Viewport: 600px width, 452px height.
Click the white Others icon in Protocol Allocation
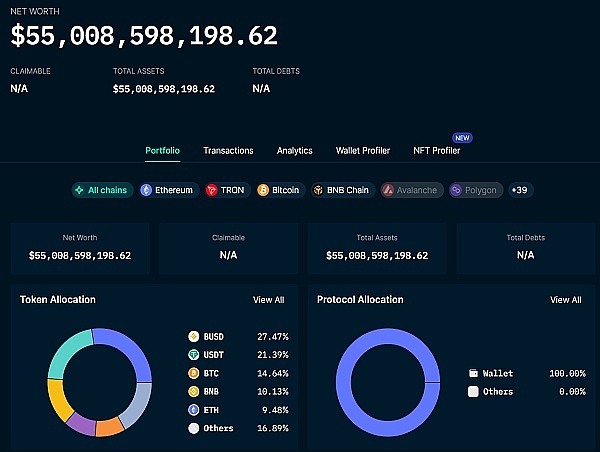click(x=473, y=391)
